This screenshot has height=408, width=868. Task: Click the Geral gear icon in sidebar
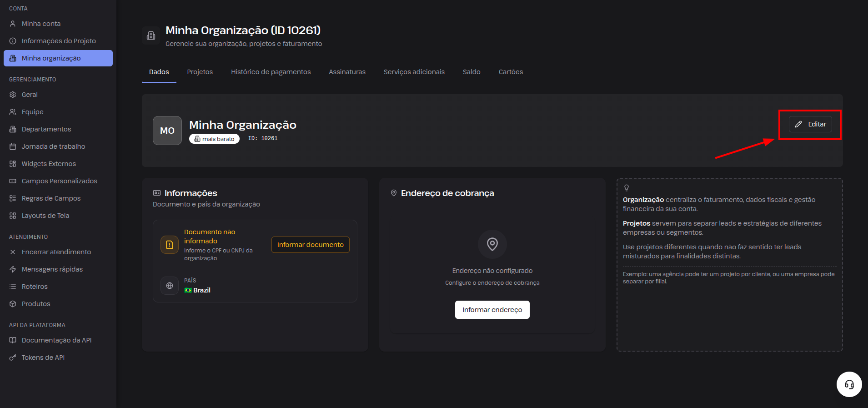click(x=13, y=95)
